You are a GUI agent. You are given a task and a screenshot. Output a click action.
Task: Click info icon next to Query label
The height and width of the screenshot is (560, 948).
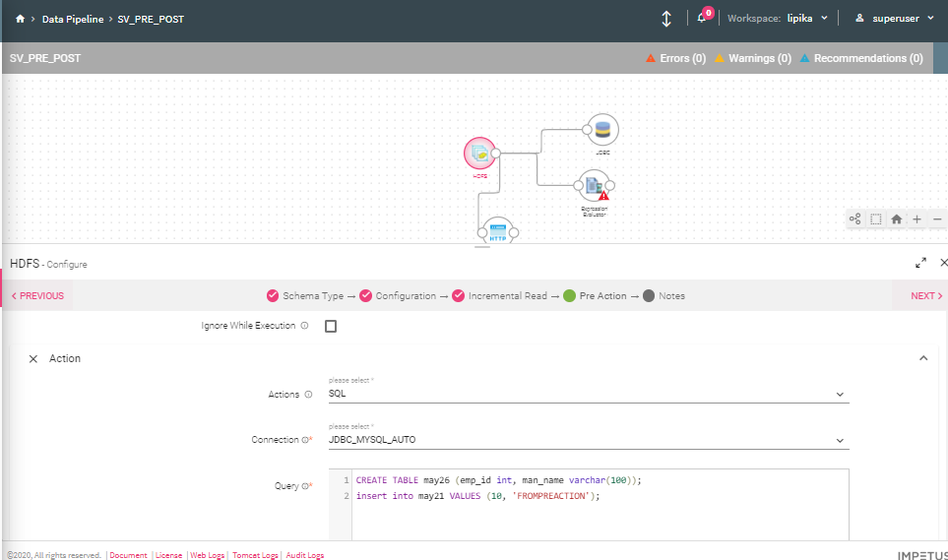click(305, 485)
